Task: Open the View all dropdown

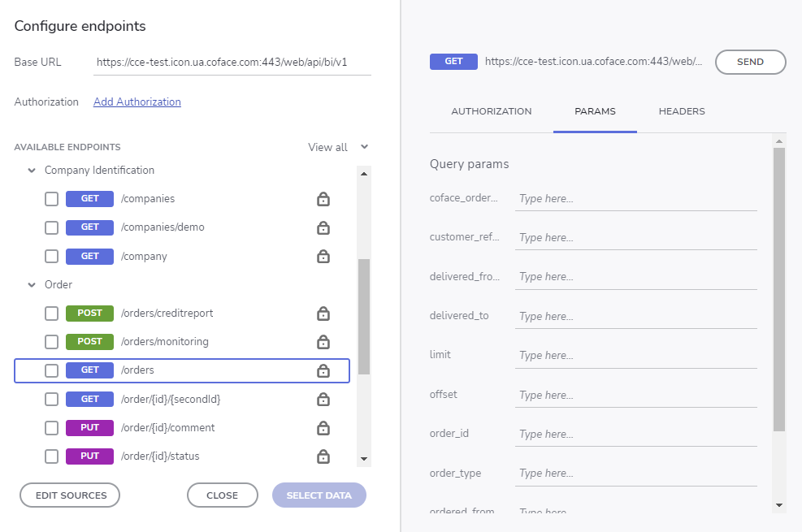Action: coord(338,147)
